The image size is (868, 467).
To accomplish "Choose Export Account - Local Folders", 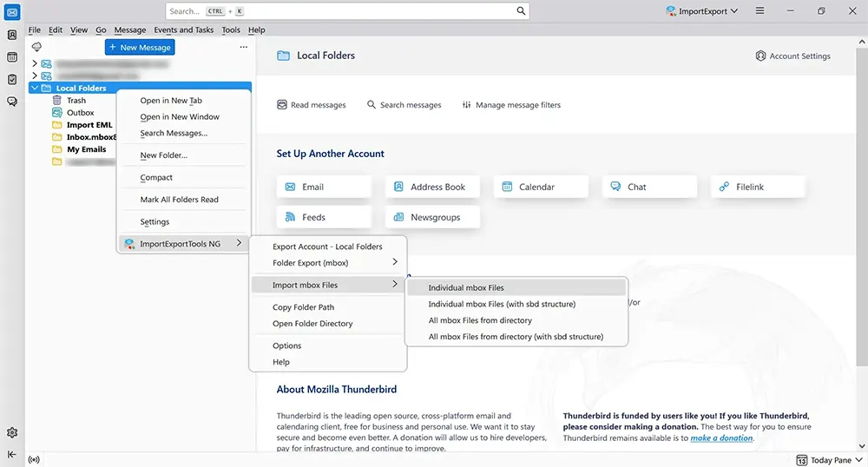I will (x=328, y=247).
